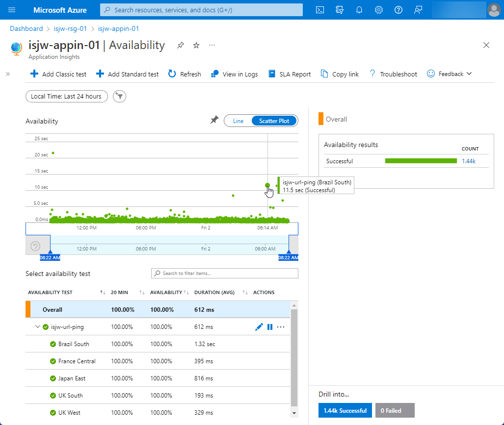Open the feedback person icon in header
The image size is (504, 425).
(x=418, y=10)
